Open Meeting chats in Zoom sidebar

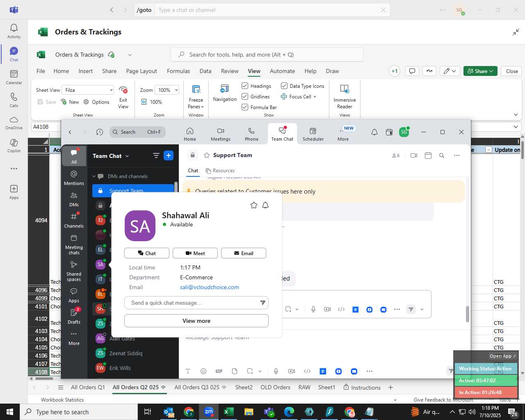[74, 245]
